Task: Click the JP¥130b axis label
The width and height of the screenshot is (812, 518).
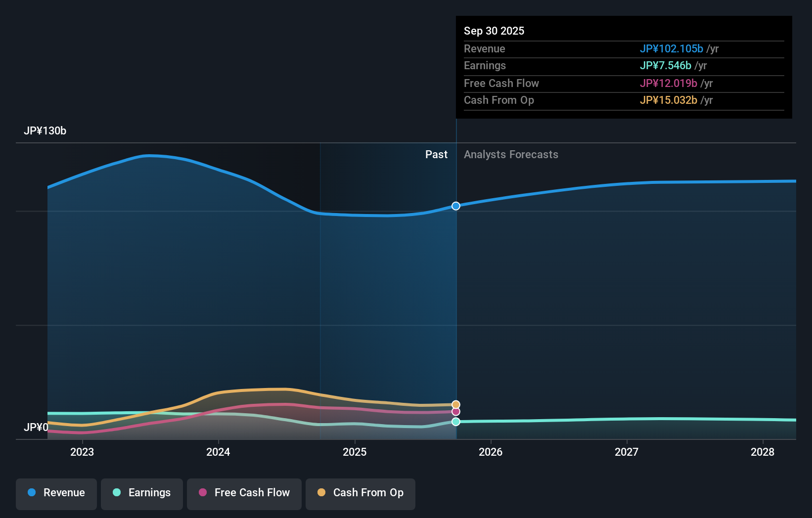Action: 45,131
